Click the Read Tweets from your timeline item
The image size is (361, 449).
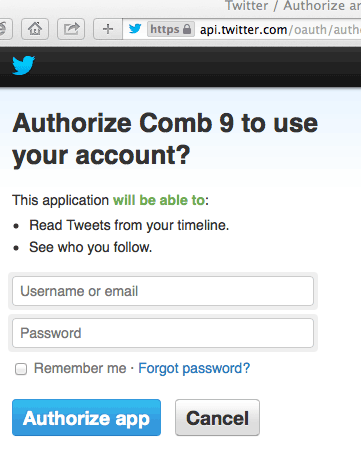[129, 226]
